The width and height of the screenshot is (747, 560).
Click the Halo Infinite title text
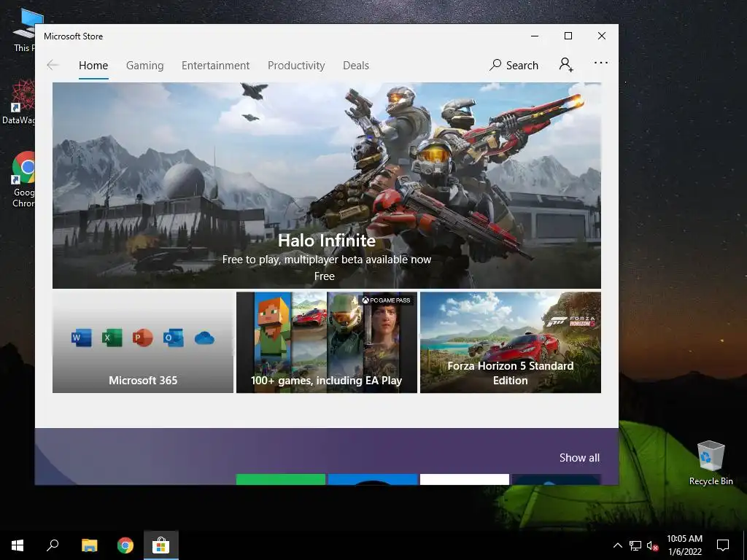coord(327,241)
